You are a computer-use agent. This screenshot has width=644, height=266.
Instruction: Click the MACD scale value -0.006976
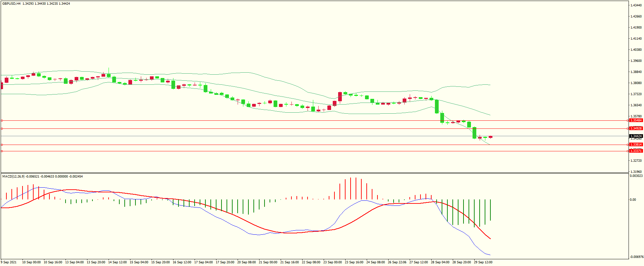(x=636, y=257)
